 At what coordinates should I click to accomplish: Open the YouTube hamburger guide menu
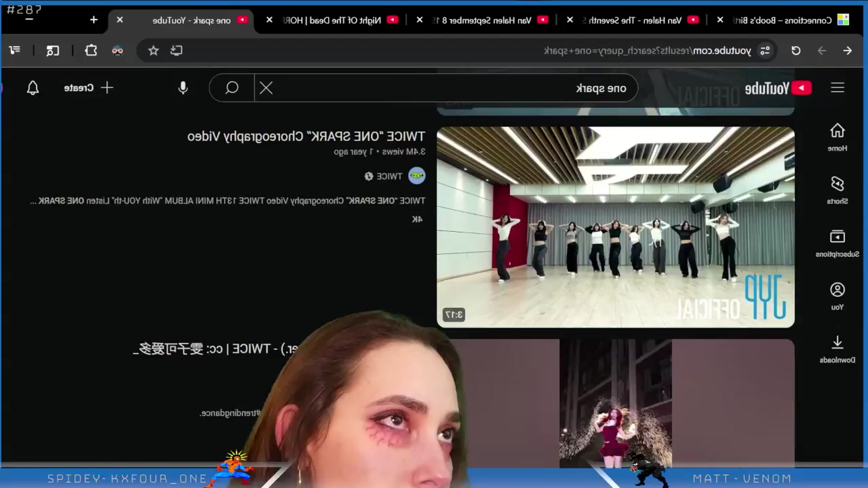[837, 88]
